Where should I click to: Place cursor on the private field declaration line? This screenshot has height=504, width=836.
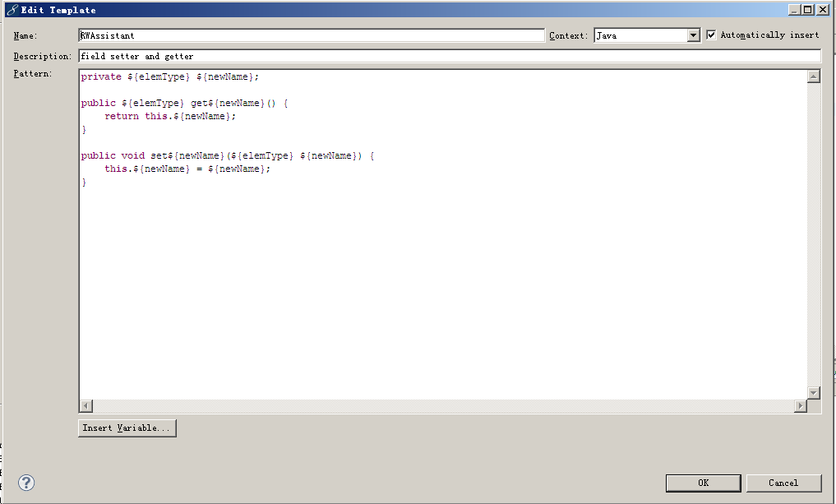point(170,76)
